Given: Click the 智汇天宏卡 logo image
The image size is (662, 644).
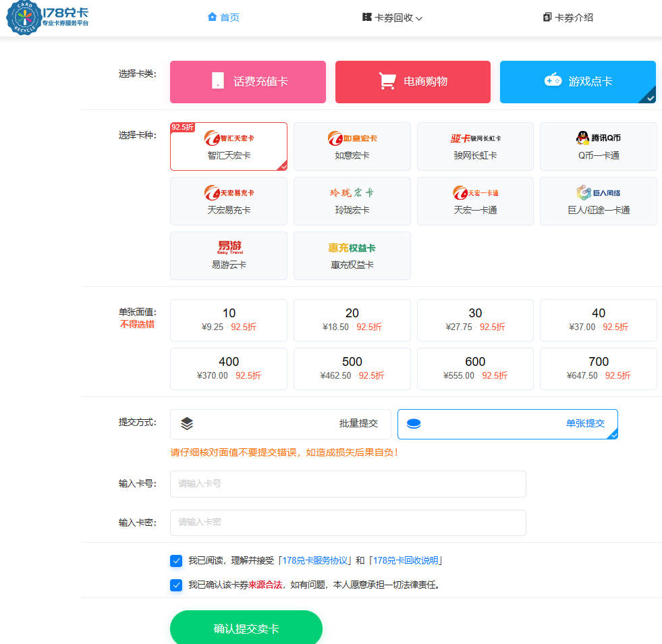Looking at the screenshot, I should 229,138.
